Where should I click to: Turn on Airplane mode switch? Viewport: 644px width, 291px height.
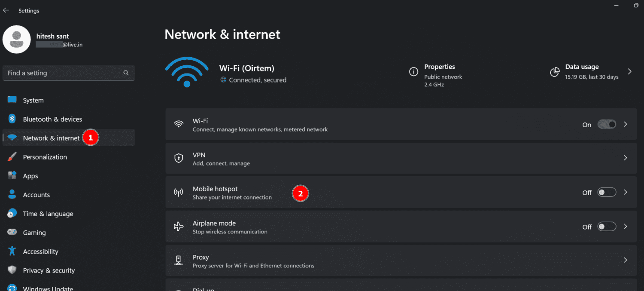[607, 227]
